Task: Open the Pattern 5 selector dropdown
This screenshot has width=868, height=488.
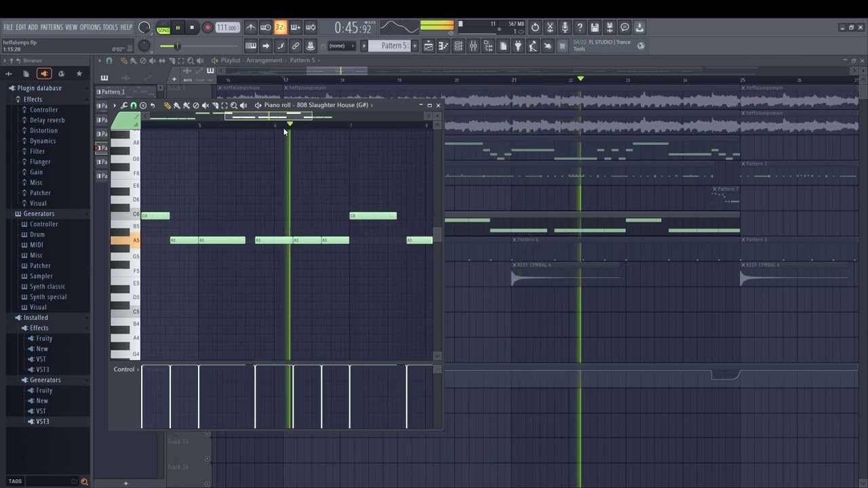Action: click(x=389, y=46)
